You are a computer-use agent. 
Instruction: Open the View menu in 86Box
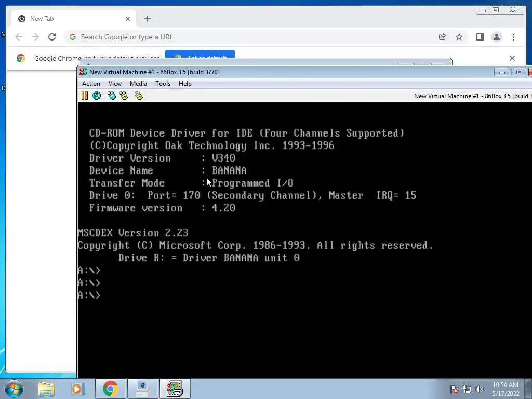point(115,84)
